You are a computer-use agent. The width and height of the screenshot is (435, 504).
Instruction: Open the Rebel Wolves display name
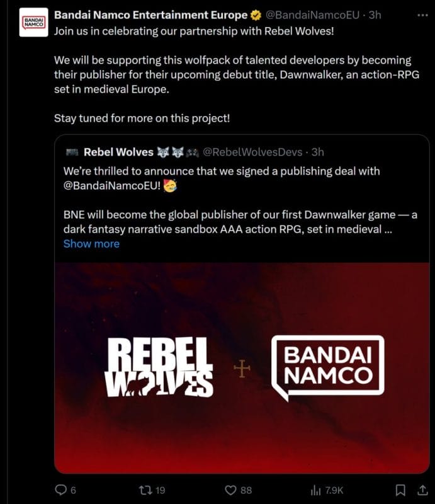pyautogui.click(x=118, y=152)
